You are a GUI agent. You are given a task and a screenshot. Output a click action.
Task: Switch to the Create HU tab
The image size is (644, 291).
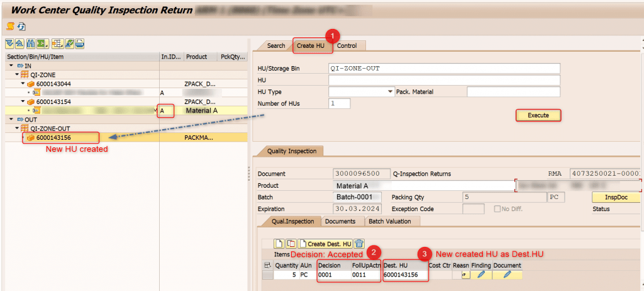(311, 46)
